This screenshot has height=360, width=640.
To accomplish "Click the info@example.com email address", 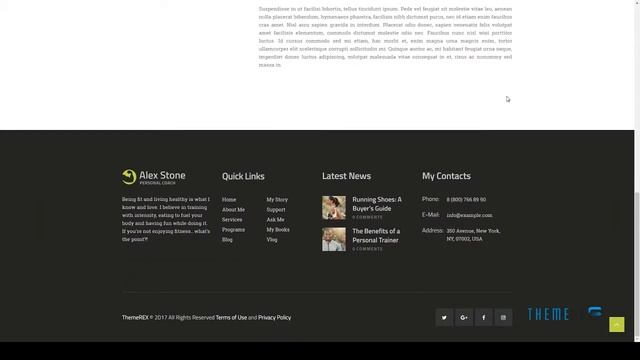I will tap(469, 215).
